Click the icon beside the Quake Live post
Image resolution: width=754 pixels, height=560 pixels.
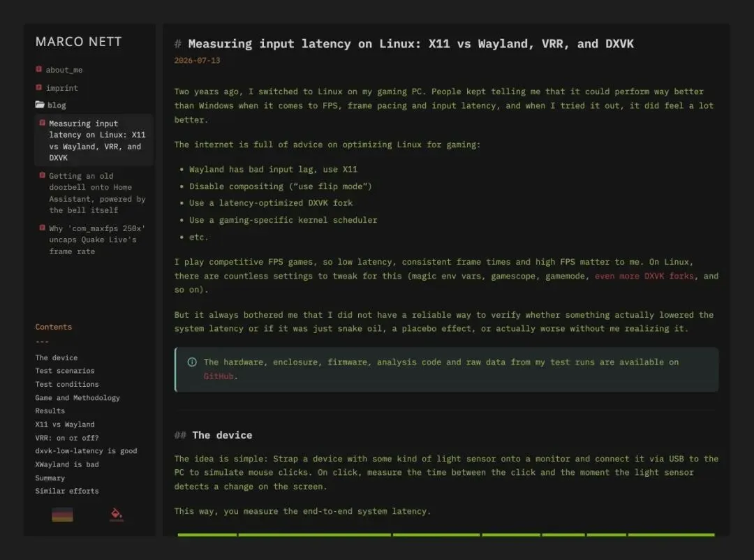pyautogui.click(x=43, y=228)
